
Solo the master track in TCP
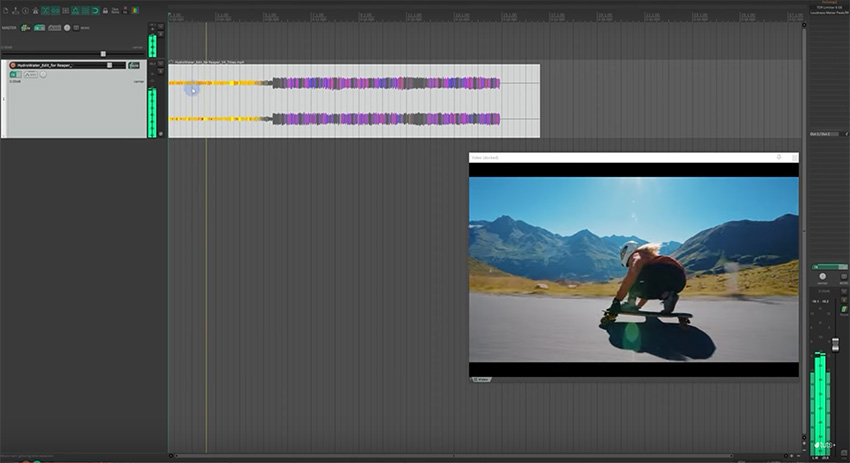tap(160, 34)
